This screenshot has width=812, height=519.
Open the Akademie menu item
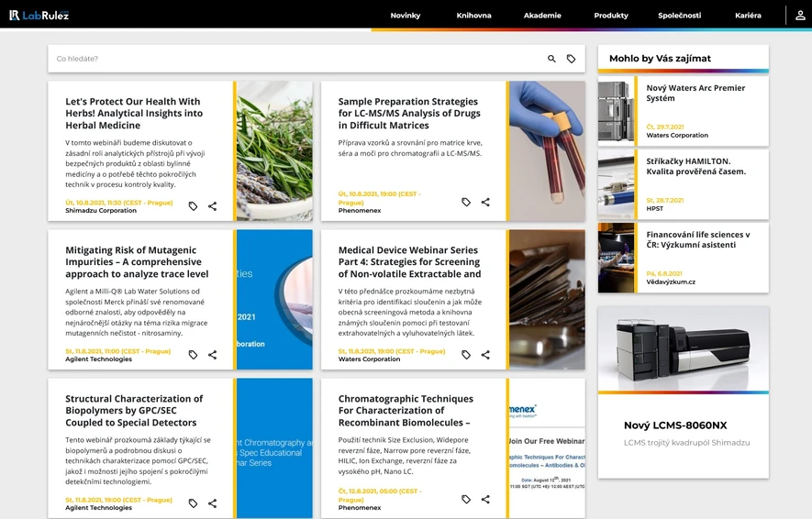(542, 16)
